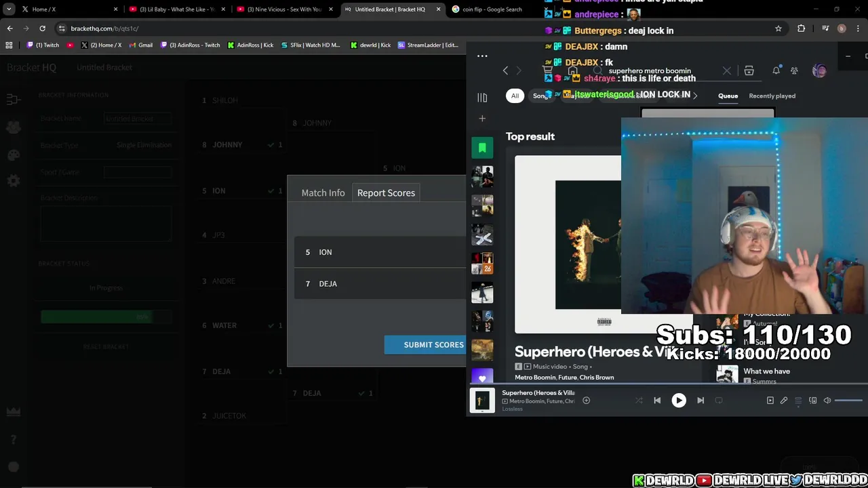Image resolution: width=868 pixels, height=488 pixels.
Task: Click the Bracket HQ logo
Action: (x=31, y=67)
